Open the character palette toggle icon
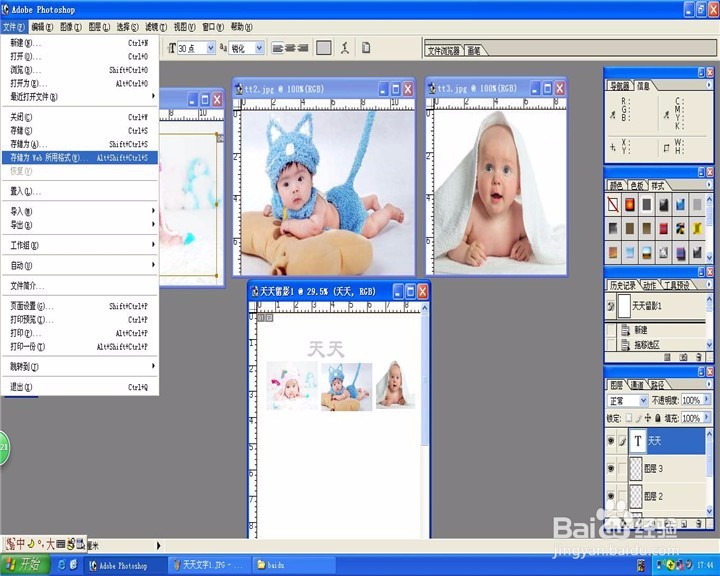 (x=366, y=48)
